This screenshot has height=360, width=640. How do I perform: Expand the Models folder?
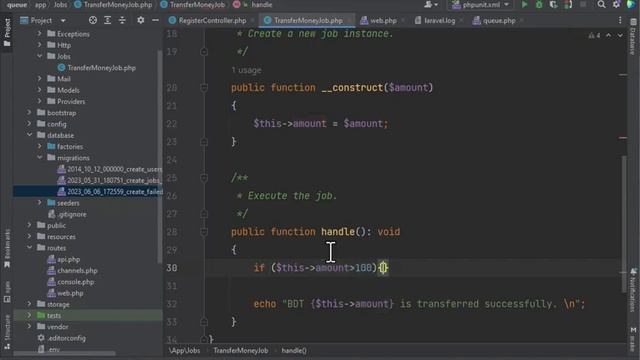click(40, 90)
